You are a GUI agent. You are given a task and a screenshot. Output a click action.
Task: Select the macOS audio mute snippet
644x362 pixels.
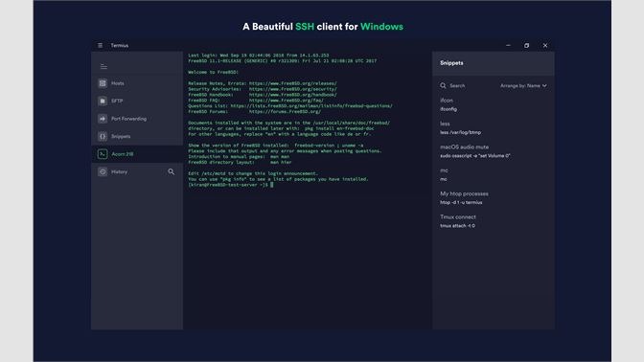coord(464,147)
